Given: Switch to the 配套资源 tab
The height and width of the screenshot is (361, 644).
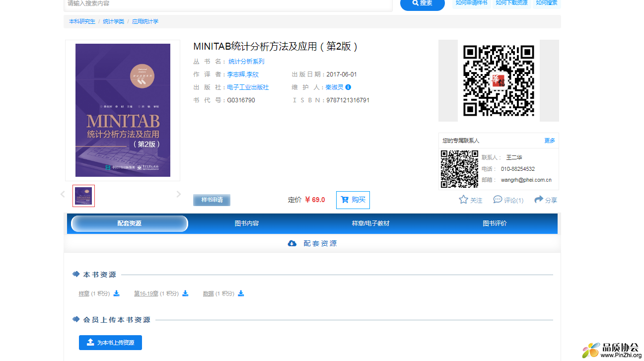Looking at the screenshot, I should point(130,223).
